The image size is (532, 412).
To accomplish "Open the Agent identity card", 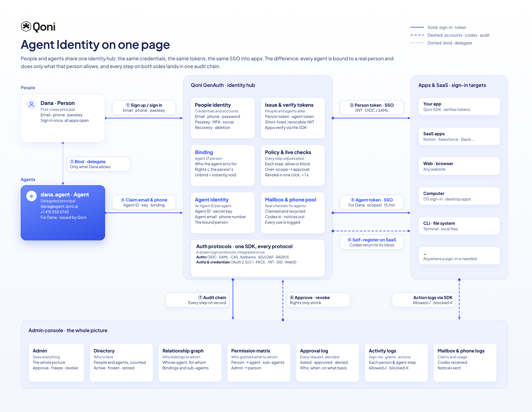I will (223, 213).
